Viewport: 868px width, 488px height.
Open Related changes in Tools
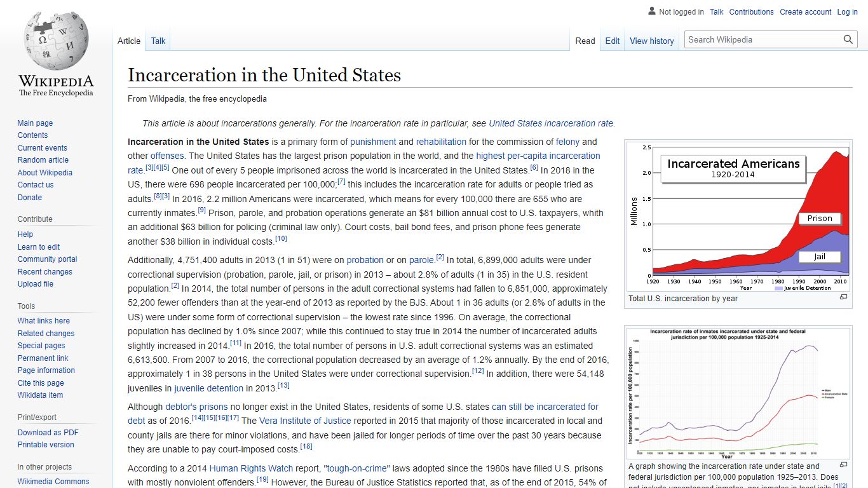pyautogui.click(x=46, y=334)
